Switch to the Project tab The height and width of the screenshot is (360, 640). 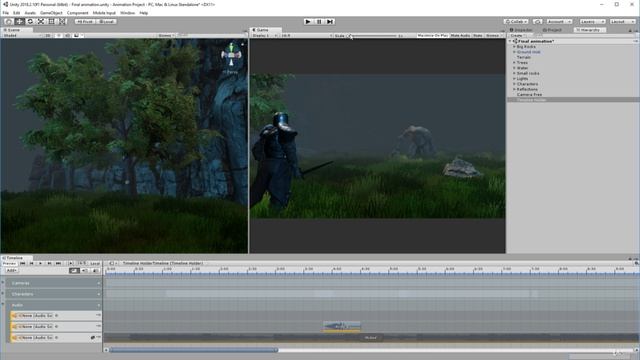pyautogui.click(x=552, y=30)
